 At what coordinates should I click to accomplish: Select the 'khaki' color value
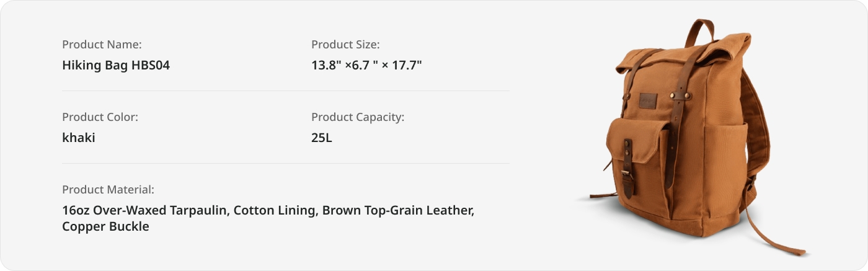79,138
